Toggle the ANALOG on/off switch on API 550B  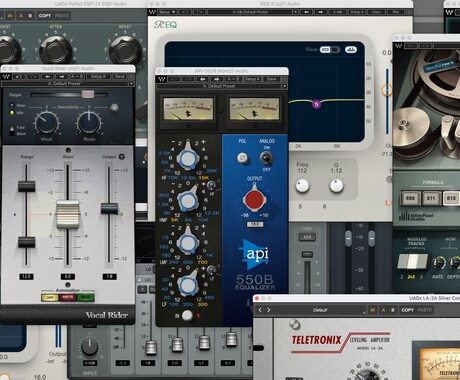coord(266,158)
